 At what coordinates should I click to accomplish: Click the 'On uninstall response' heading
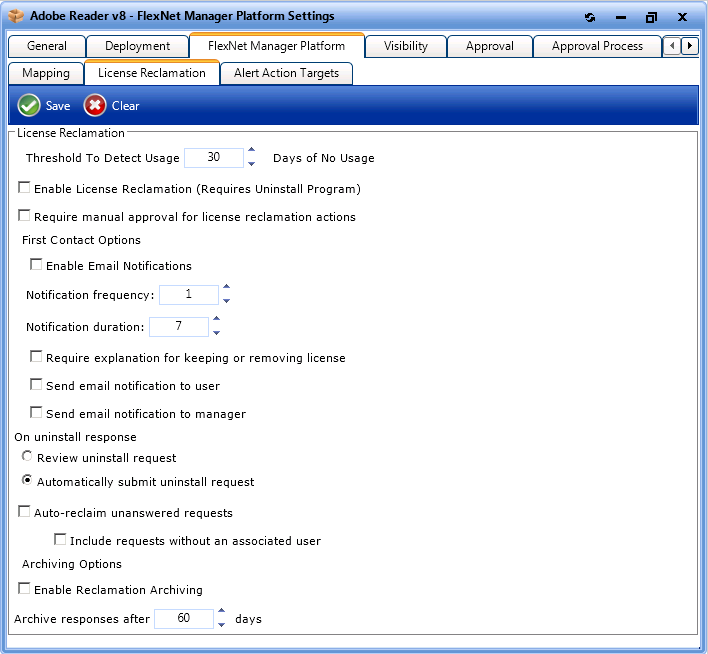pos(75,437)
